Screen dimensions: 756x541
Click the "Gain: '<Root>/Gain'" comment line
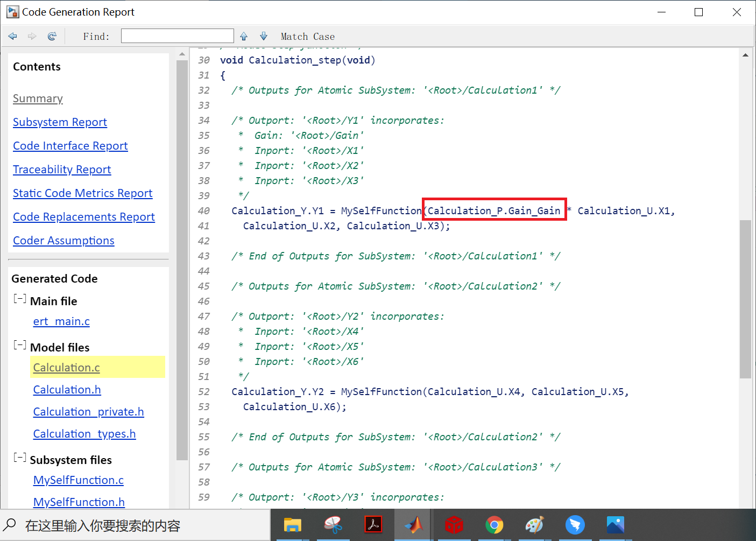309,135
